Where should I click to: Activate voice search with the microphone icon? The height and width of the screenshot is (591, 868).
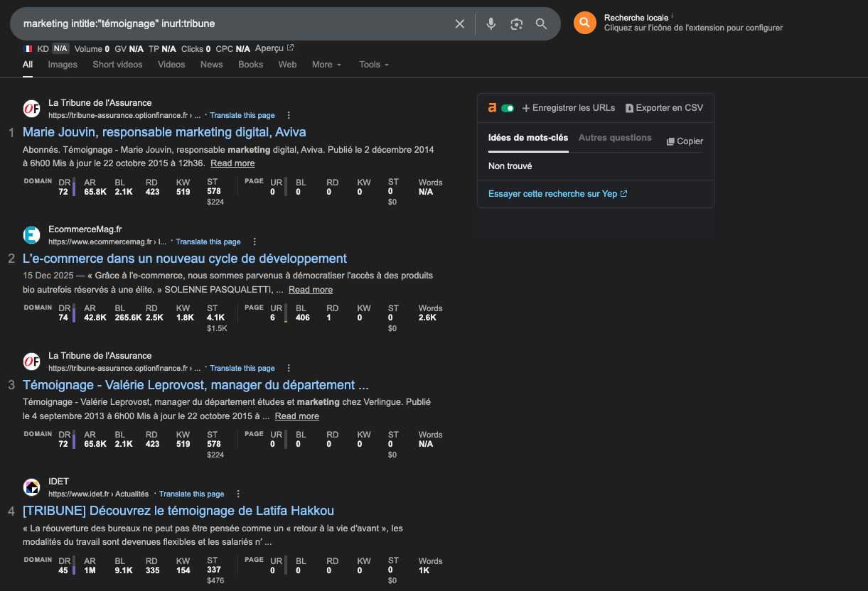click(491, 23)
